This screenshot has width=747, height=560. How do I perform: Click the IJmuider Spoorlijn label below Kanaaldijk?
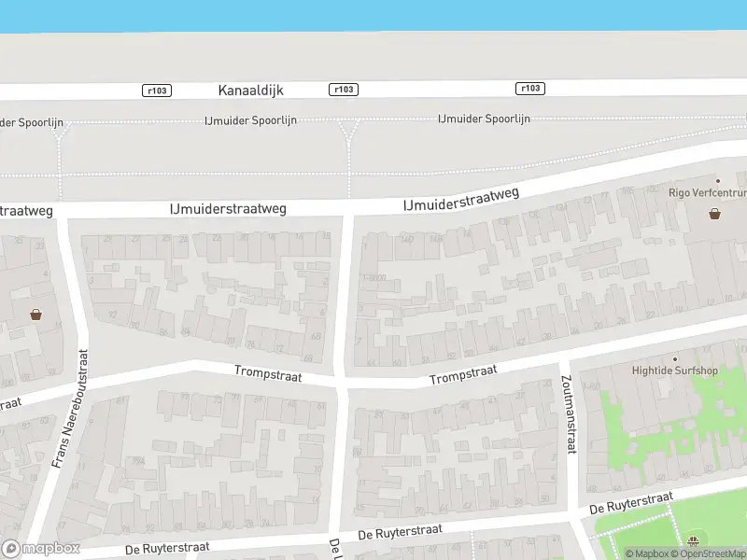(250, 120)
